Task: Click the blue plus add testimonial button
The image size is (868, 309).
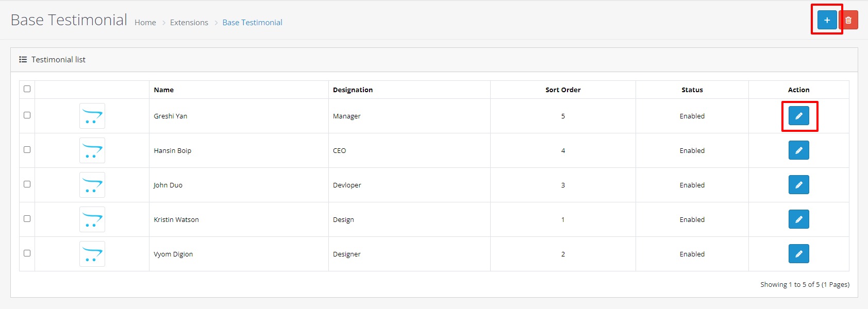Action: [x=827, y=20]
